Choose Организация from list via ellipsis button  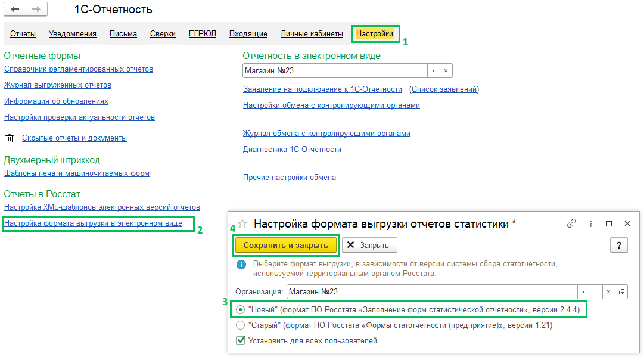[x=596, y=291]
